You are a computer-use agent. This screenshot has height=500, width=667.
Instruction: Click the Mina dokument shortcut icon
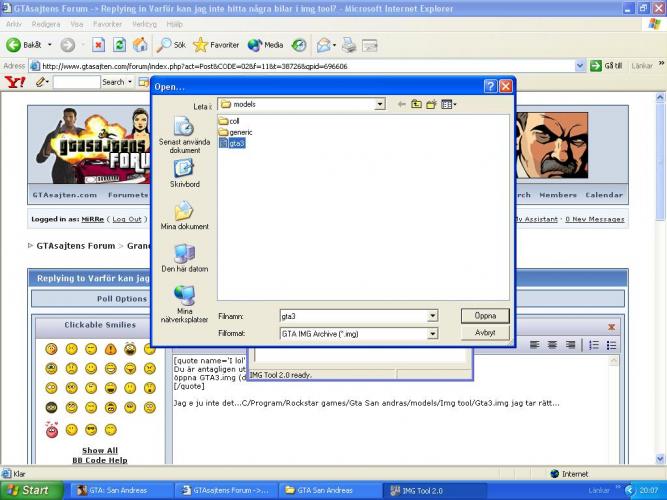(185, 213)
